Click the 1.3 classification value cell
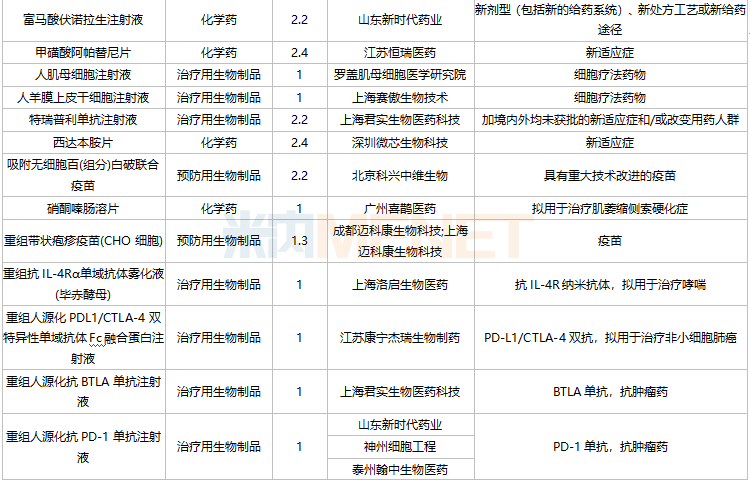 (x=299, y=241)
